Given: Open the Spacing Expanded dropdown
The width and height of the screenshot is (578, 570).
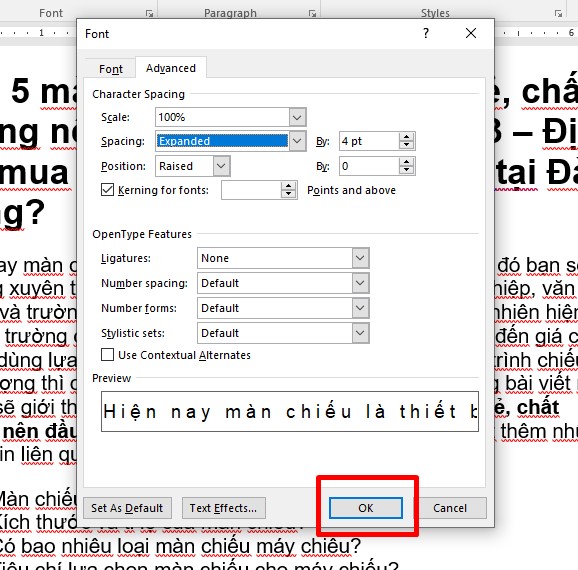Looking at the screenshot, I should coord(297,141).
